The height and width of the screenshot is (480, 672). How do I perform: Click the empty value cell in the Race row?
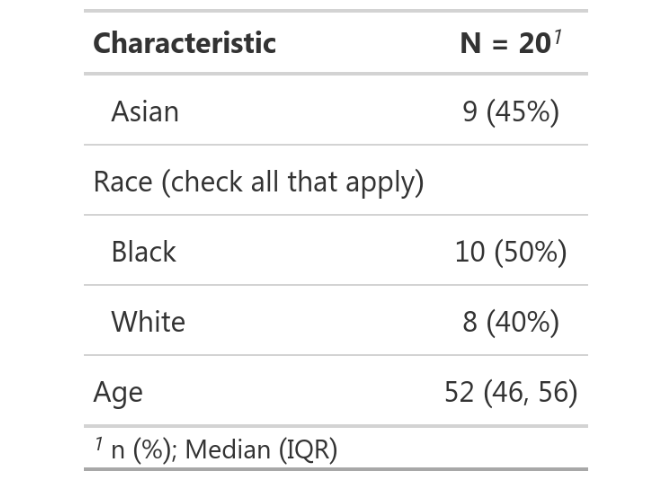click(x=511, y=180)
